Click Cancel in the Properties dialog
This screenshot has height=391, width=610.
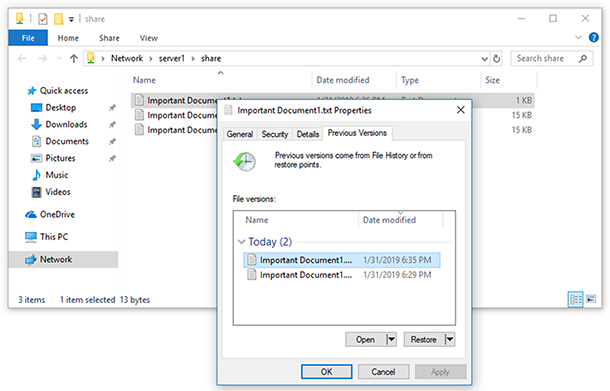[383, 372]
